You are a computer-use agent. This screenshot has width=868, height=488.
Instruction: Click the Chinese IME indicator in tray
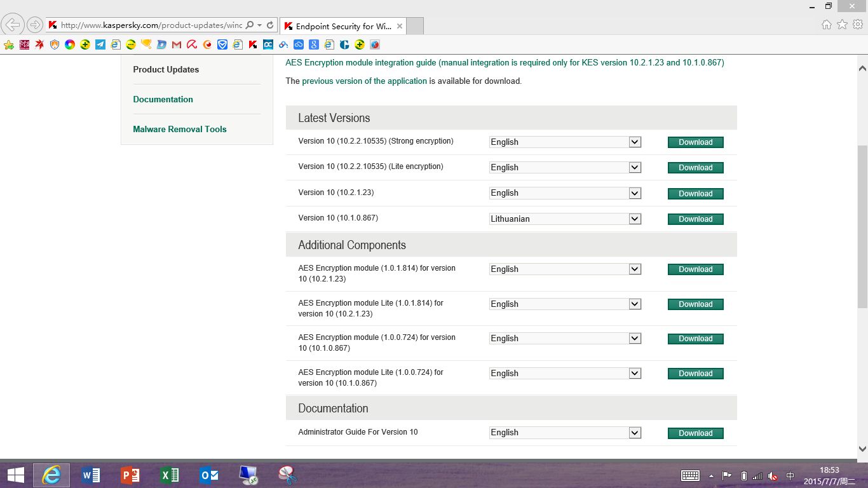790,475
